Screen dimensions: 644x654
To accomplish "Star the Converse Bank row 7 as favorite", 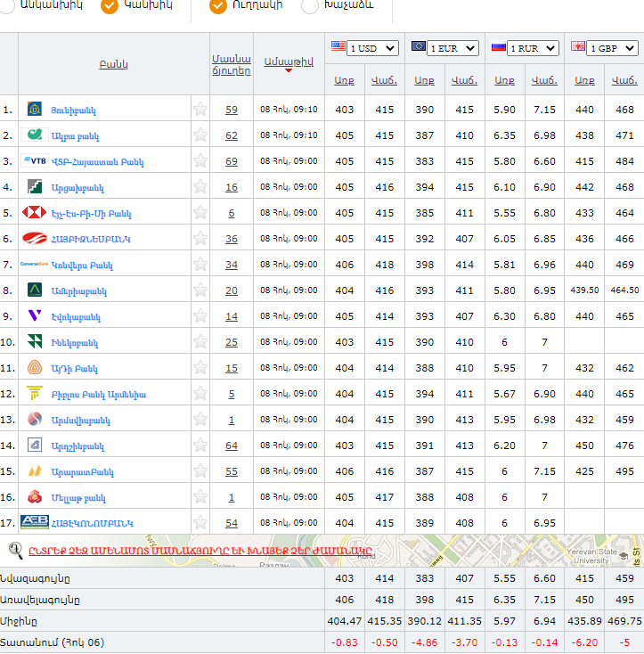I will click(x=200, y=265).
